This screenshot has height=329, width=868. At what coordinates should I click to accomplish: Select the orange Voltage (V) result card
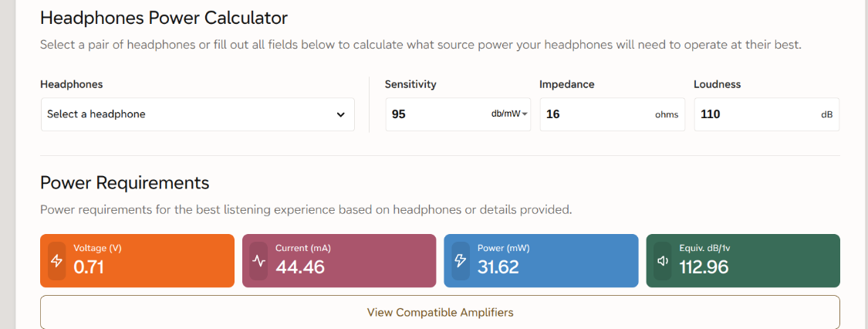pos(137,261)
